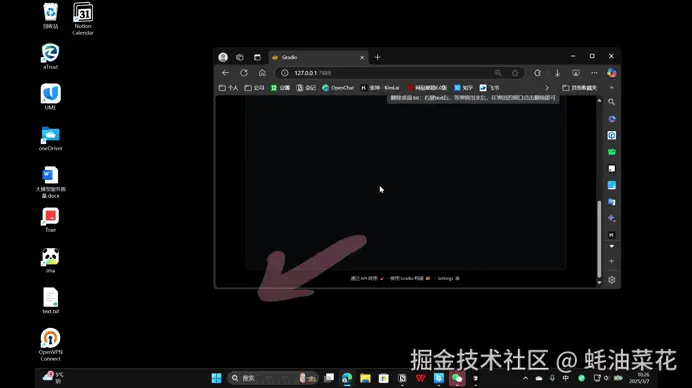Click the page vertical scrollbar thumb
The image size is (692, 388).
tap(599, 238)
